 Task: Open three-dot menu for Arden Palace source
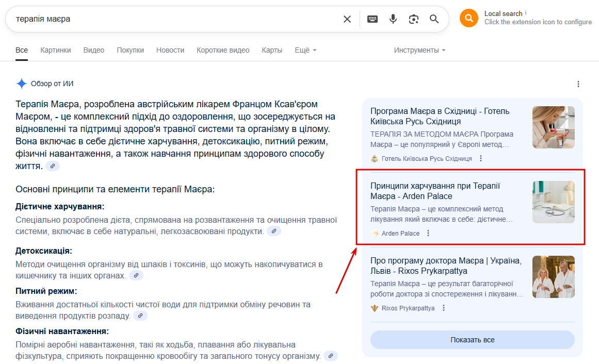pos(428,233)
